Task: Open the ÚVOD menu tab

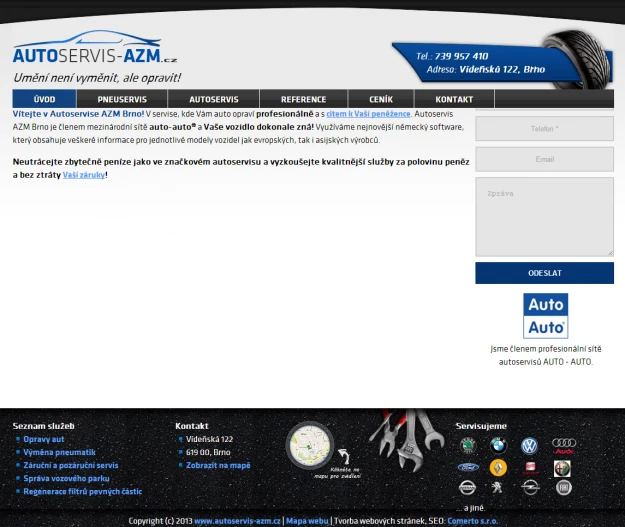Action: coord(44,99)
